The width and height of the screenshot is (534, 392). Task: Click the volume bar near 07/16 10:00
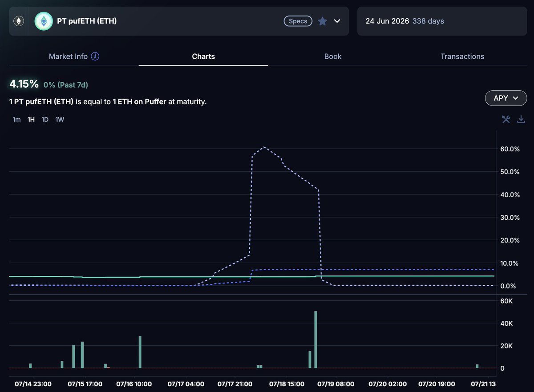[140, 352]
